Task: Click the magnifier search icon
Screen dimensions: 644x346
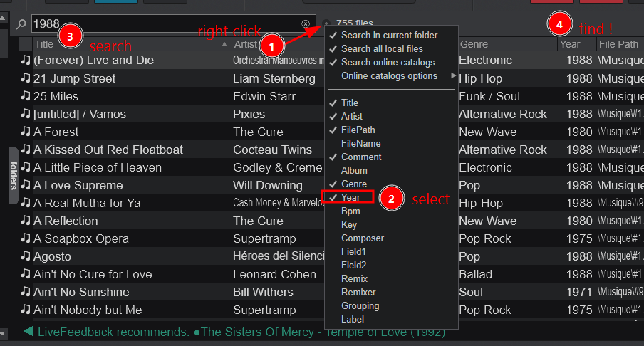Action: (x=21, y=24)
